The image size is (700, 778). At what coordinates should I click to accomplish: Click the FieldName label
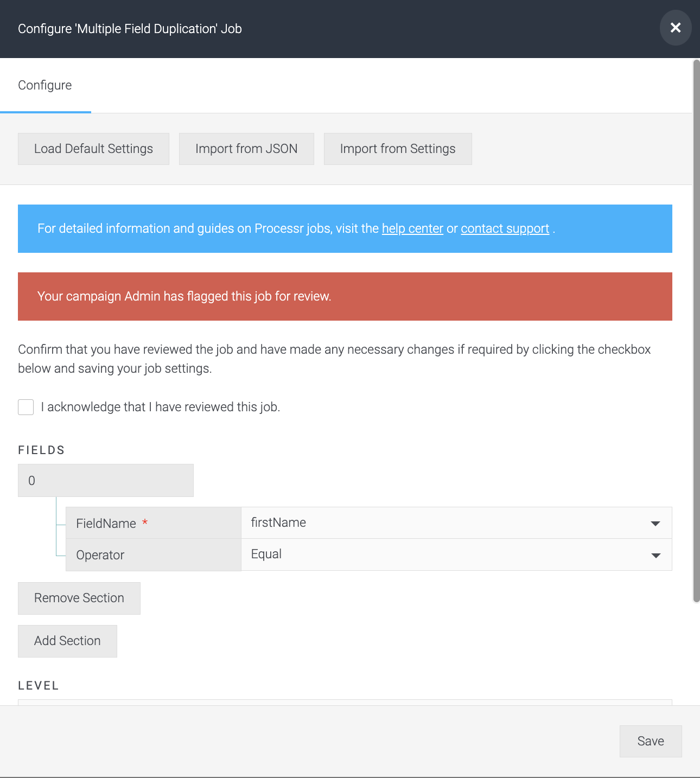(x=106, y=523)
